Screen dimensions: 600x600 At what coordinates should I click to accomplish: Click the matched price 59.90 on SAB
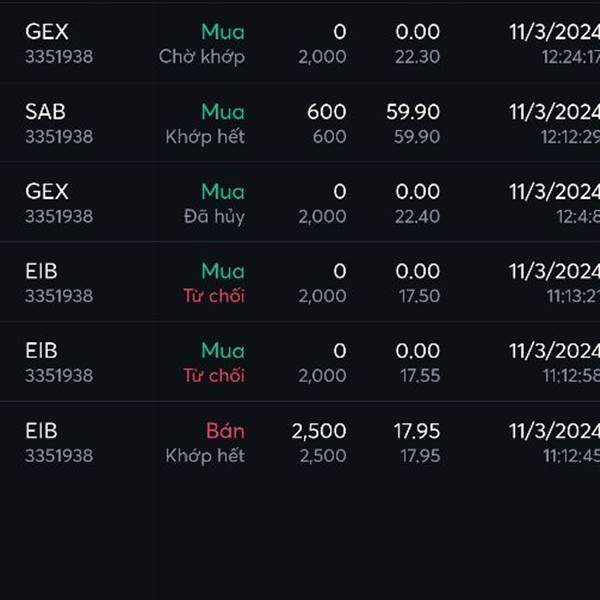coord(413,112)
